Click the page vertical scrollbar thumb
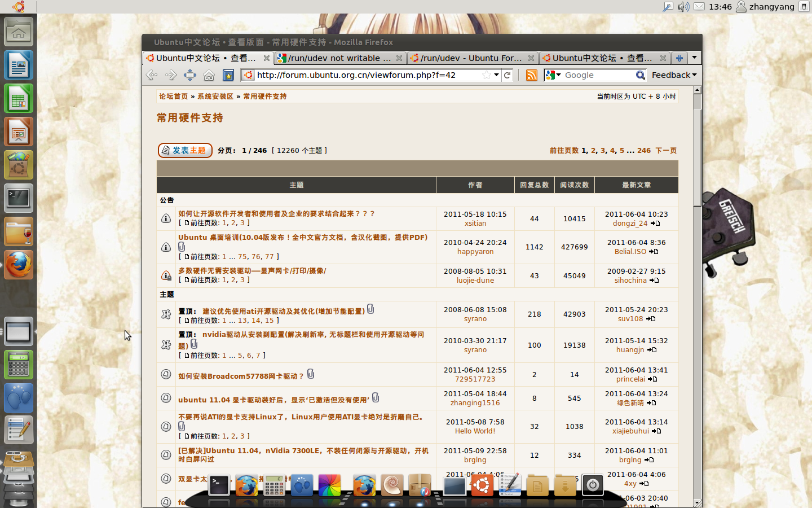The image size is (812, 508). [698, 158]
